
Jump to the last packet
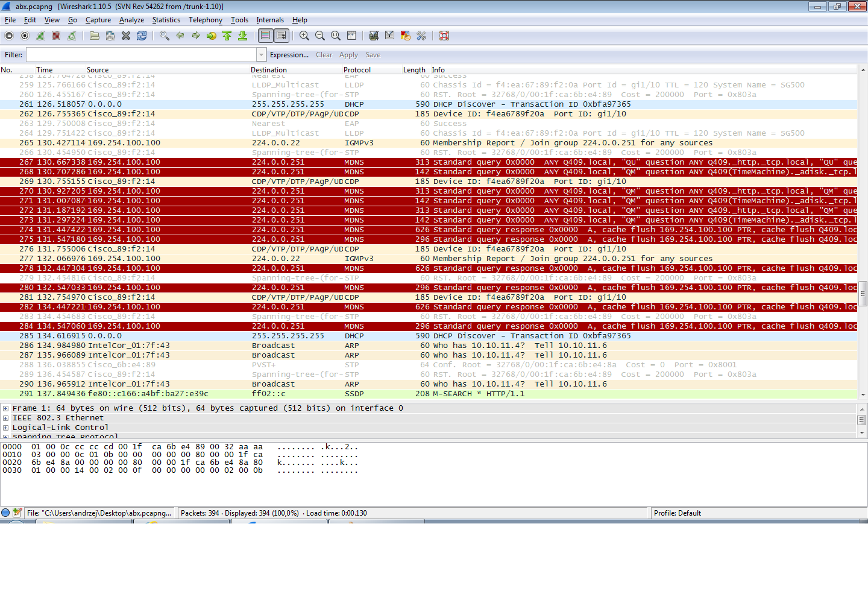[243, 36]
